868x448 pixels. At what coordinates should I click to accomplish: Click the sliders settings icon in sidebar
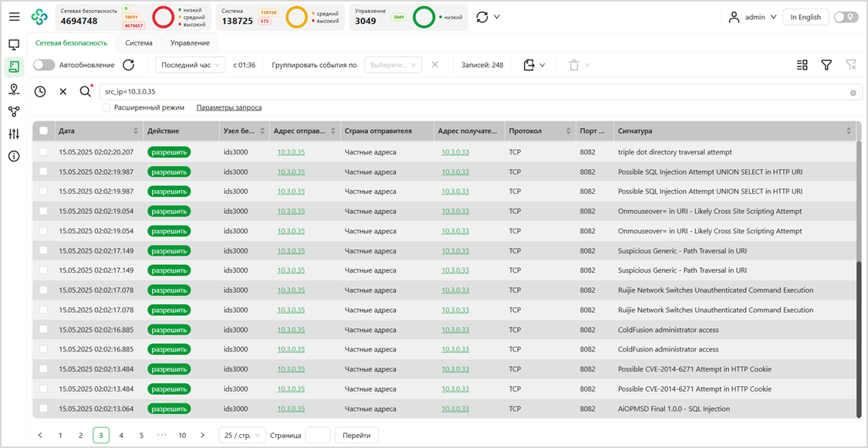[14, 134]
